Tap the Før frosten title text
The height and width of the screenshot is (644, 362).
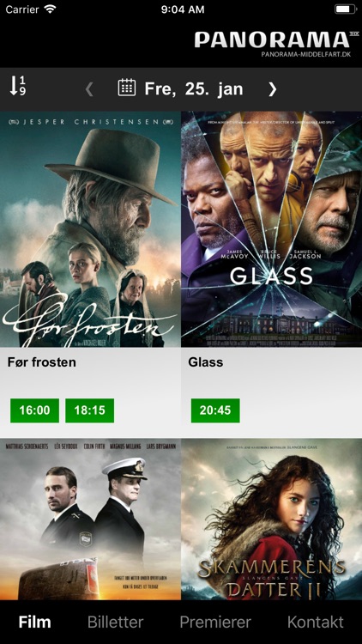pyautogui.click(x=42, y=362)
